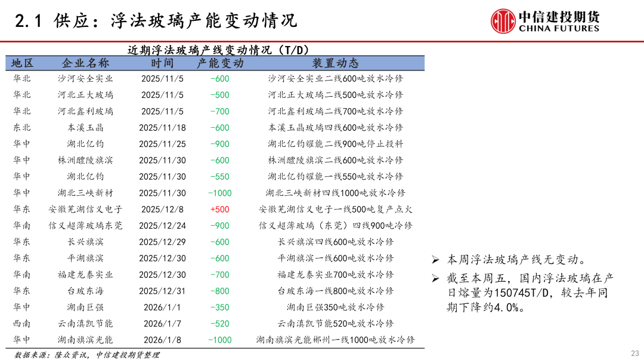Click the region cell 东北
This screenshot has height=363, width=644.
[22, 128]
